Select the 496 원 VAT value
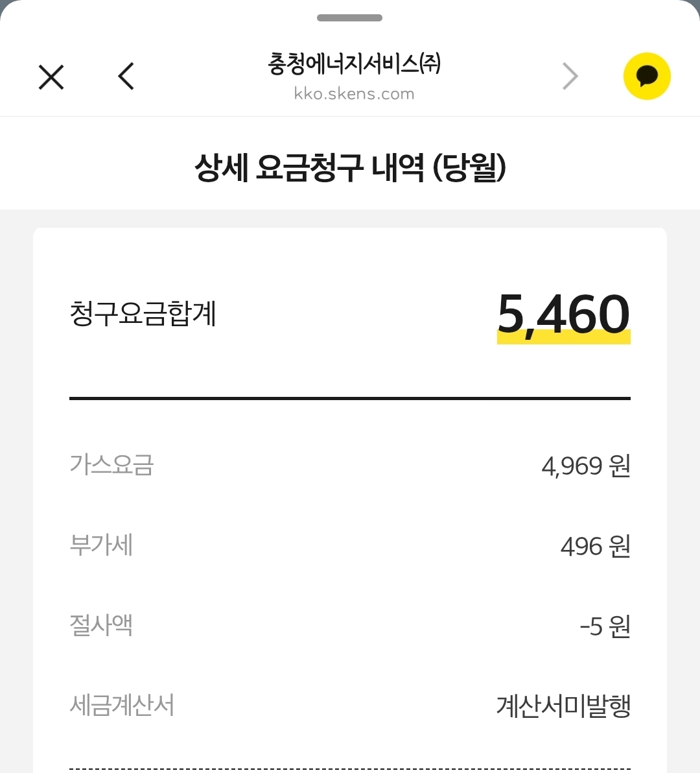 click(x=595, y=547)
